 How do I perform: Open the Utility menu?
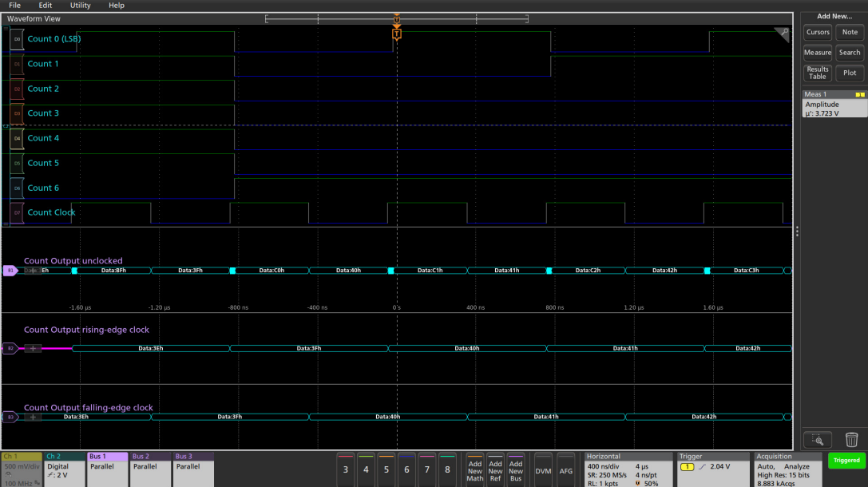coord(81,6)
